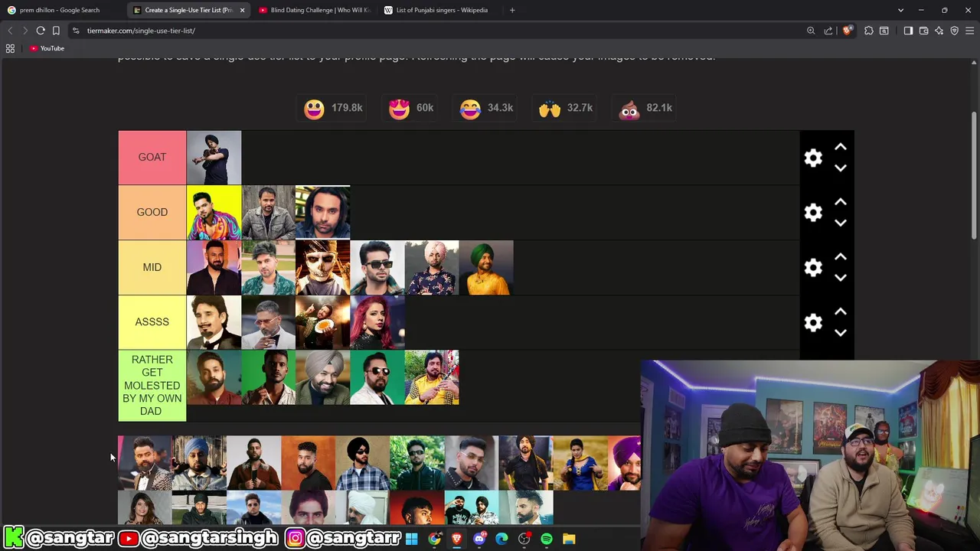980x551 pixels.
Task: Open Windows Start menu
Action: (x=412, y=539)
